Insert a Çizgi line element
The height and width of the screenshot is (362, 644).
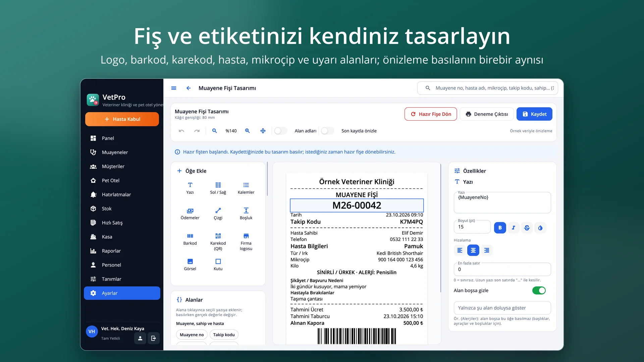pos(218,214)
